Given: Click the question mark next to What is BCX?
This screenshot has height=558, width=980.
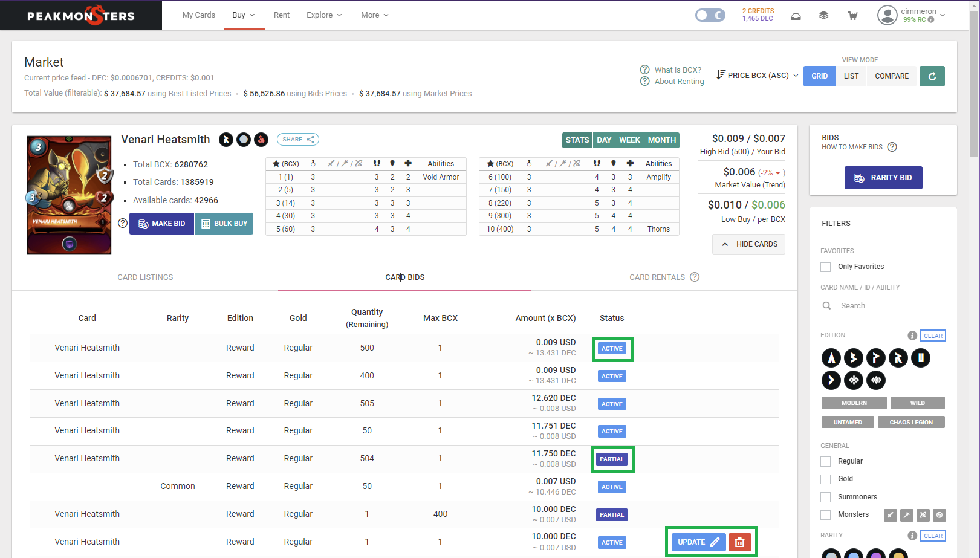Looking at the screenshot, I should tap(644, 70).
